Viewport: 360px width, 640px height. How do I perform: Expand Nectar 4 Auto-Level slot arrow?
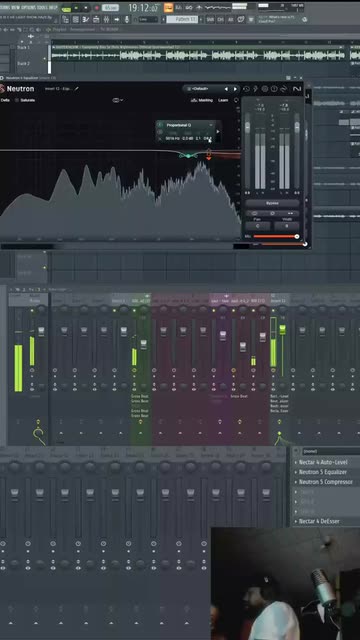(296, 462)
